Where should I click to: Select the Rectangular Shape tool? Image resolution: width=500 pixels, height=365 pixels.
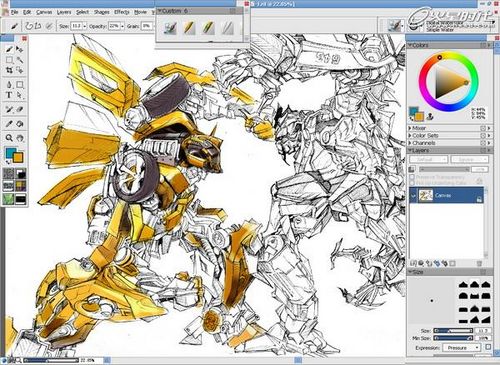pyautogui.click(x=20, y=85)
